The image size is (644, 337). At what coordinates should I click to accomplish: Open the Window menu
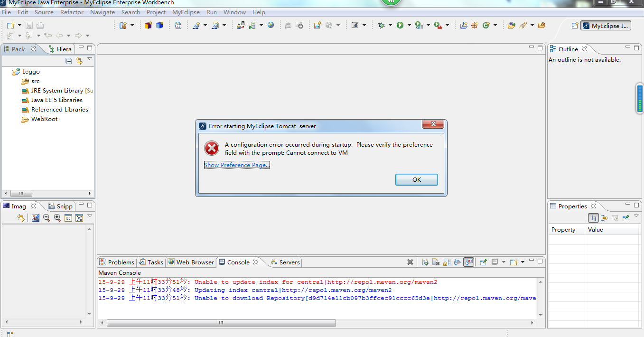(234, 12)
